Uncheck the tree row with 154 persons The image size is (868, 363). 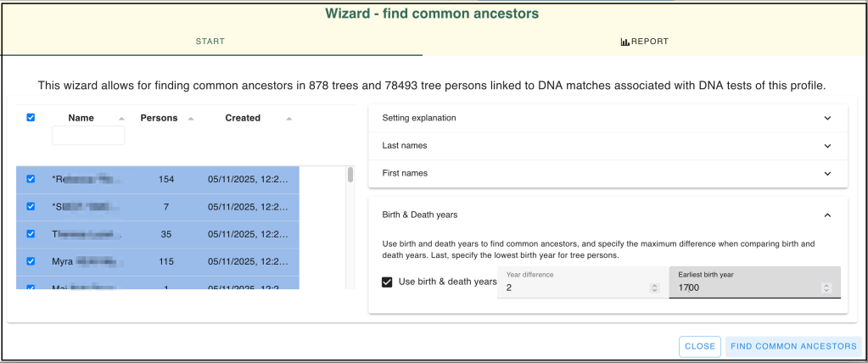tap(31, 179)
